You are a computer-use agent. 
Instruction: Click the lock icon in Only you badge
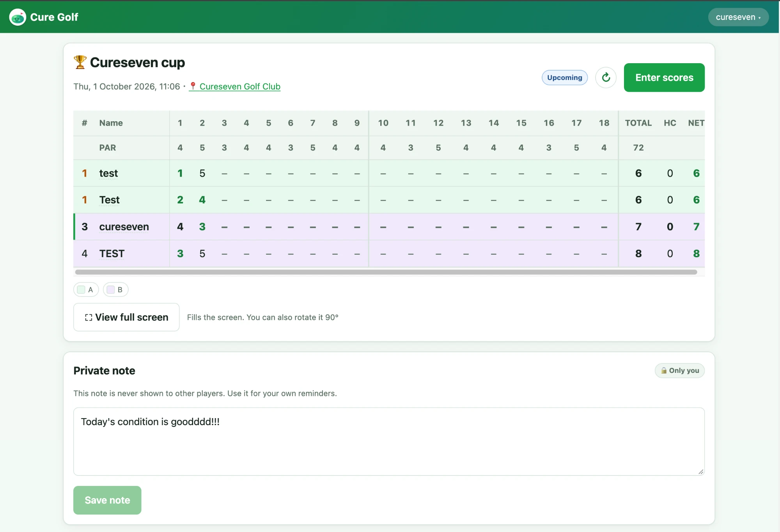pyautogui.click(x=664, y=371)
